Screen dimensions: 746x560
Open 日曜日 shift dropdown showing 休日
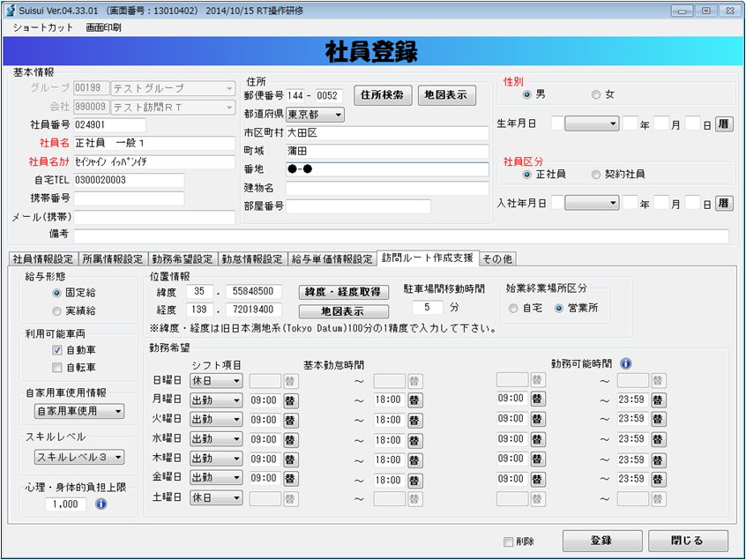[216, 381]
